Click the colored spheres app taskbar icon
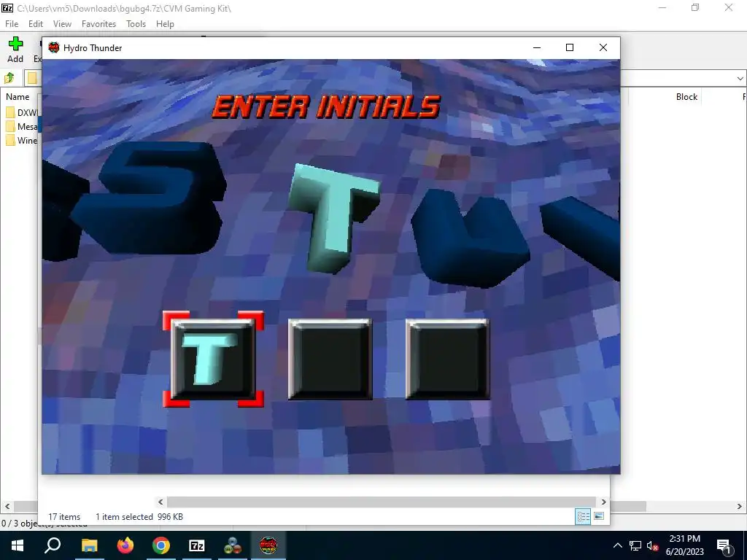The height and width of the screenshot is (560, 747). click(x=233, y=545)
